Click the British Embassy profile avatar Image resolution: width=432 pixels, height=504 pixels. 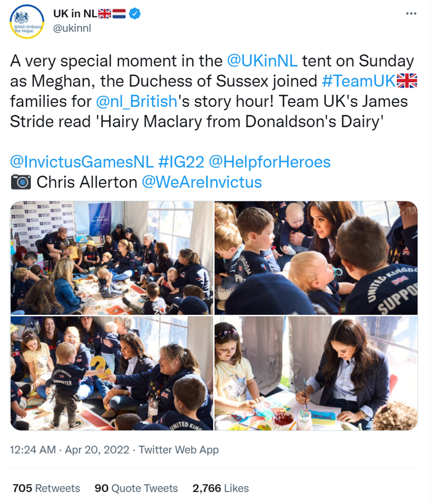(x=27, y=22)
